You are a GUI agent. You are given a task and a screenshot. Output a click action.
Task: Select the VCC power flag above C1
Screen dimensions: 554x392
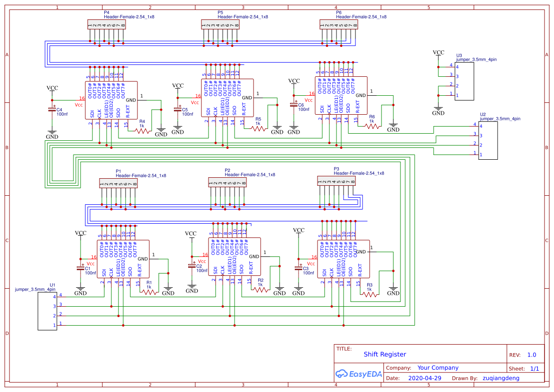(x=81, y=233)
